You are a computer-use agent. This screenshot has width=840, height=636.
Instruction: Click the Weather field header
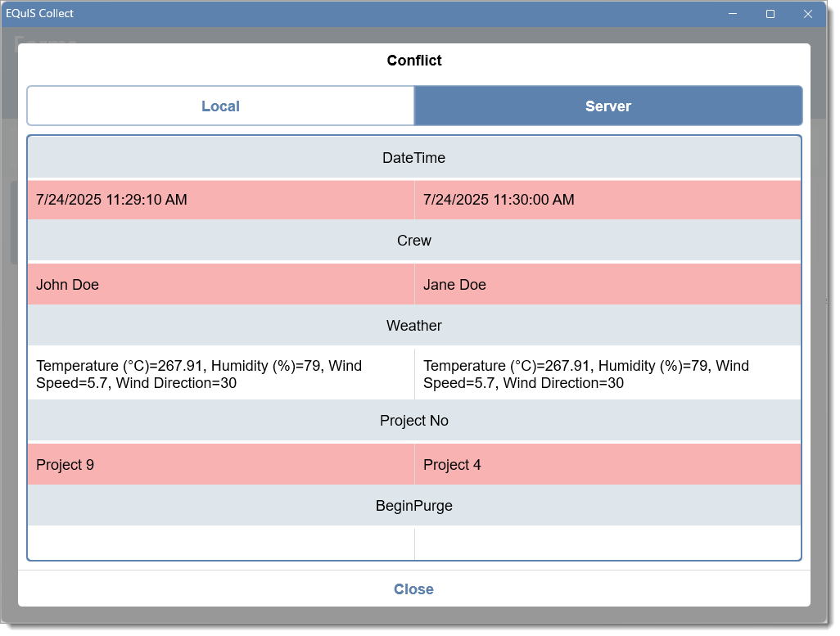414,325
